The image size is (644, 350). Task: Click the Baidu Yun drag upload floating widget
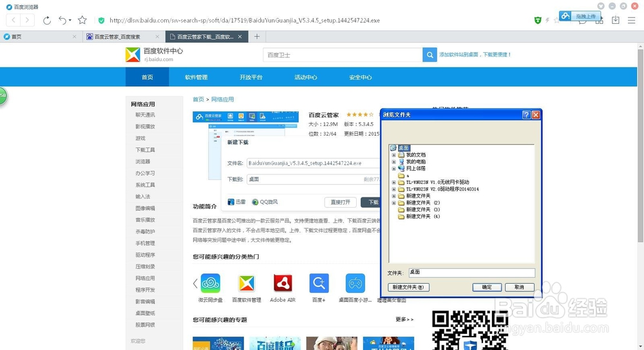point(580,16)
